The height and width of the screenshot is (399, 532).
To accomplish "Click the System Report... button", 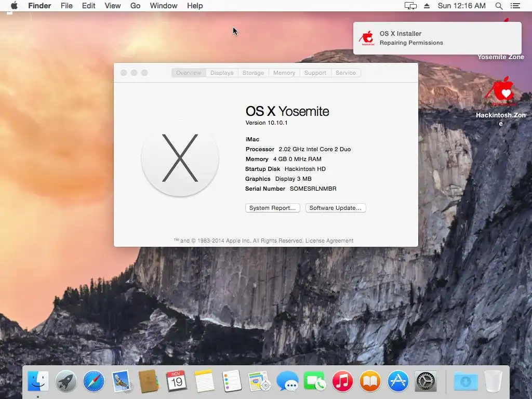I will [272, 208].
